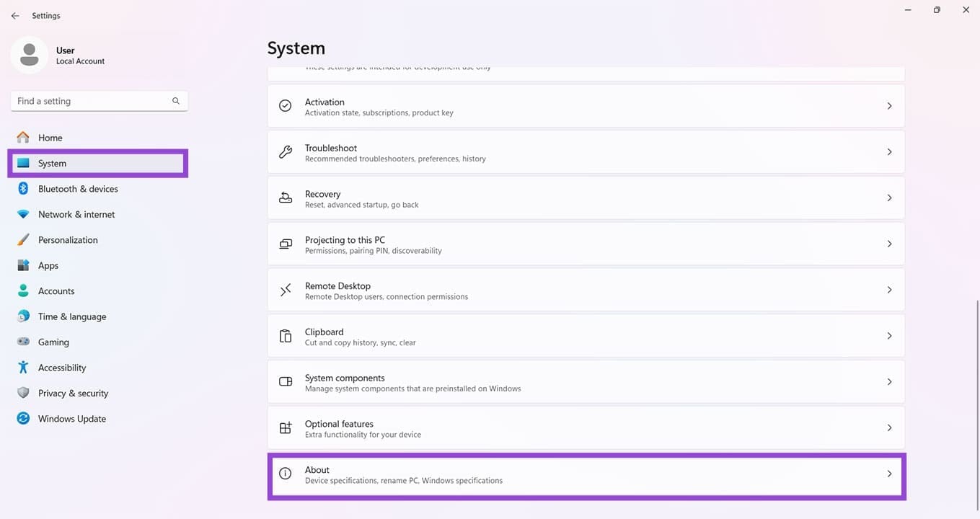Expand the Activation row chevron
The image size is (980, 519).
[889, 106]
